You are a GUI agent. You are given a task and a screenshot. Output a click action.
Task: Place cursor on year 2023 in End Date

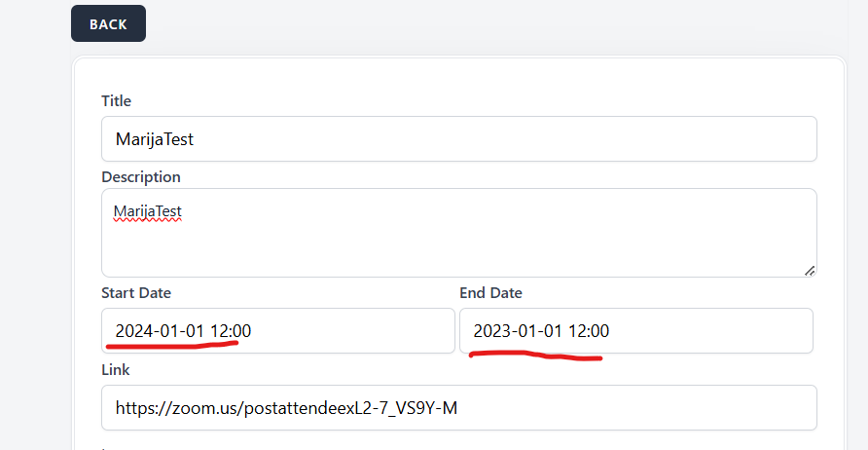pos(491,331)
